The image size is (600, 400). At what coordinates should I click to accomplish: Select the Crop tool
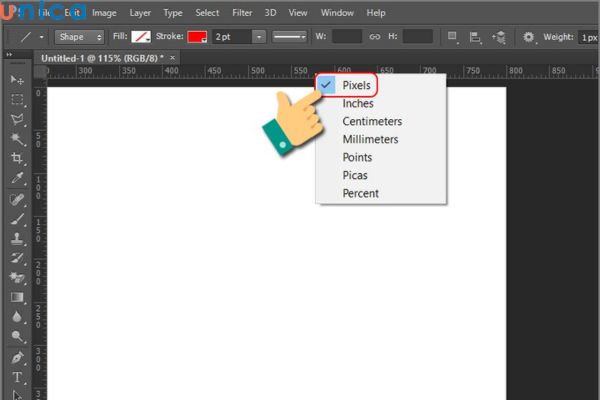(x=17, y=159)
